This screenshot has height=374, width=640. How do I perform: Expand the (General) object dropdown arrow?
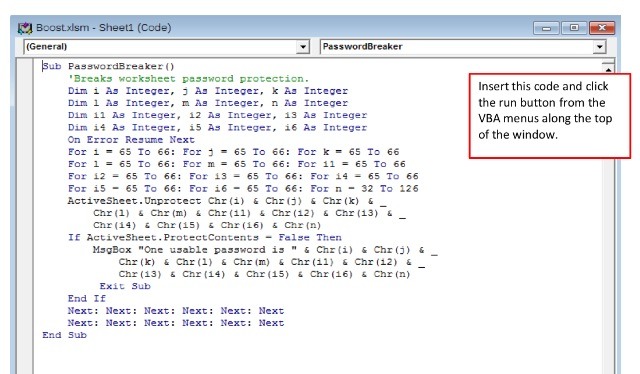pos(302,47)
